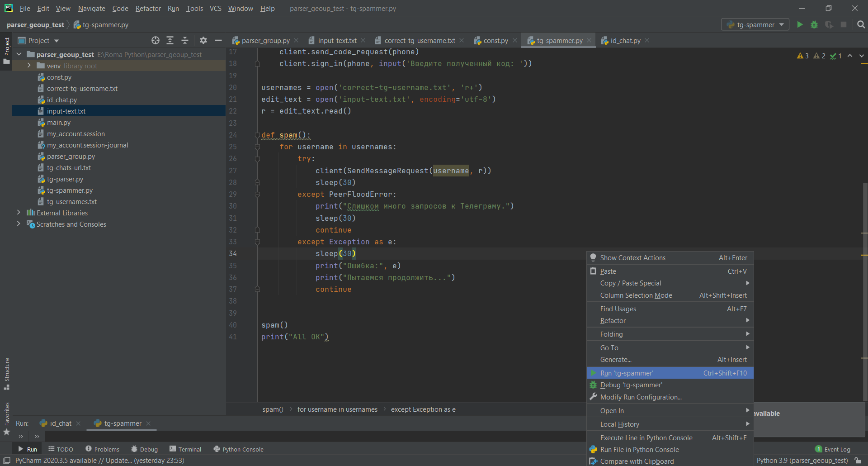
Task: Expand the venv library root folder
Action: (x=29, y=66)
